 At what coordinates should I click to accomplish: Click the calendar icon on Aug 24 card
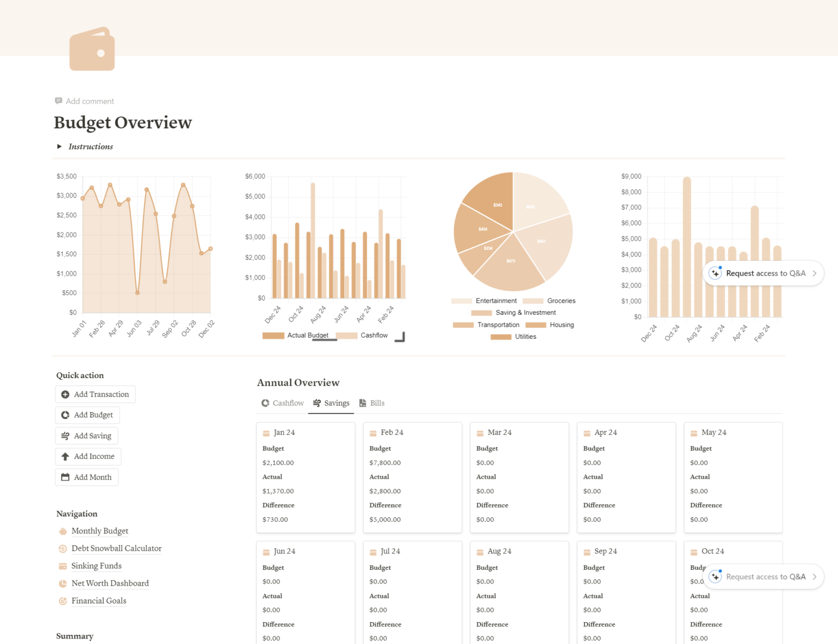click(480, 552)
